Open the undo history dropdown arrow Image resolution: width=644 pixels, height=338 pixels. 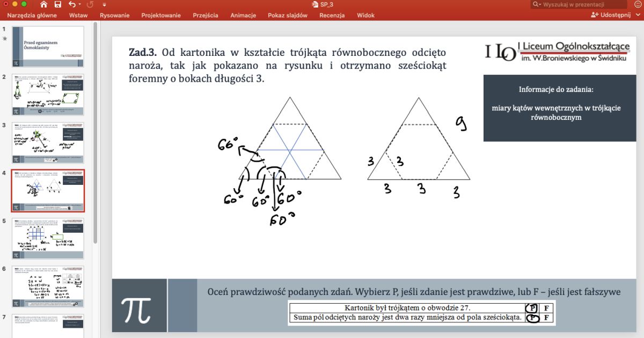pyautogui.click(x=79, y=4)
